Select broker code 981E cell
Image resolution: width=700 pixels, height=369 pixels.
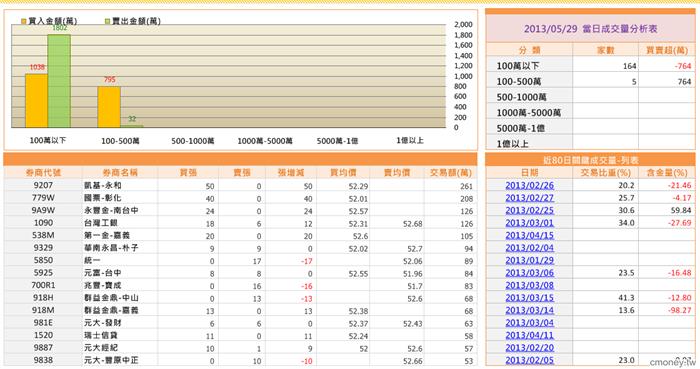(x=43, y=323)
